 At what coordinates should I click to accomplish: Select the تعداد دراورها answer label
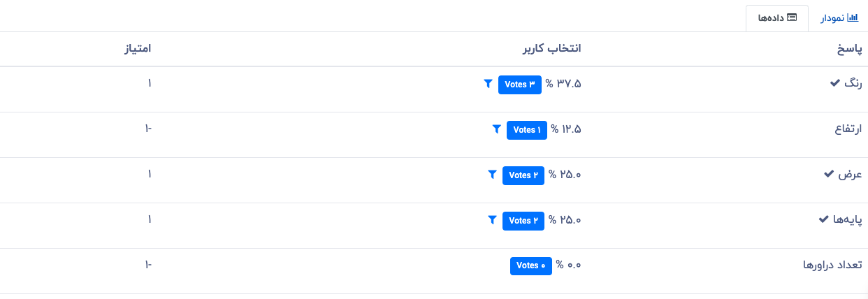pos(832,265)
